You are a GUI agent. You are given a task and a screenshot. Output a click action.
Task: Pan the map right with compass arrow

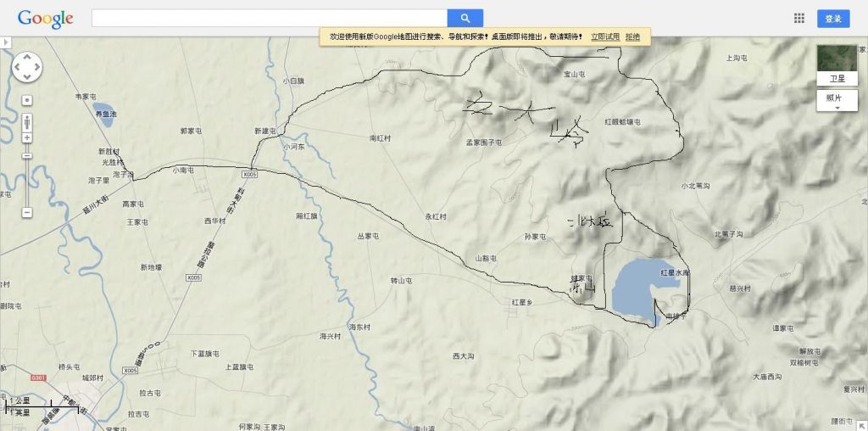click(x=37, y=67)
